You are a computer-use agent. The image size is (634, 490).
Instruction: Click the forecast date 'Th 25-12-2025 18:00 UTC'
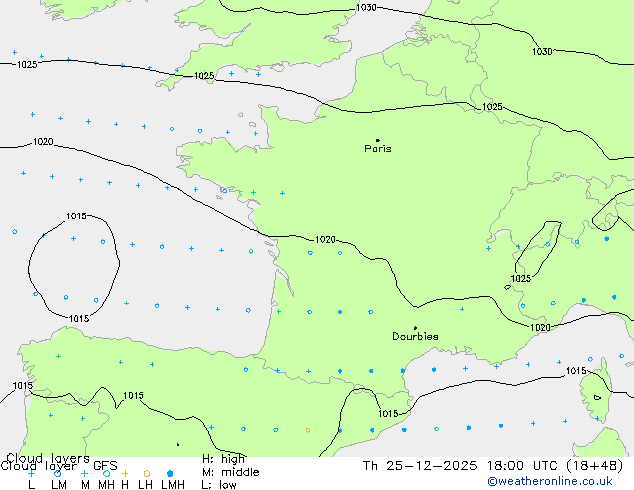[463, 466]
